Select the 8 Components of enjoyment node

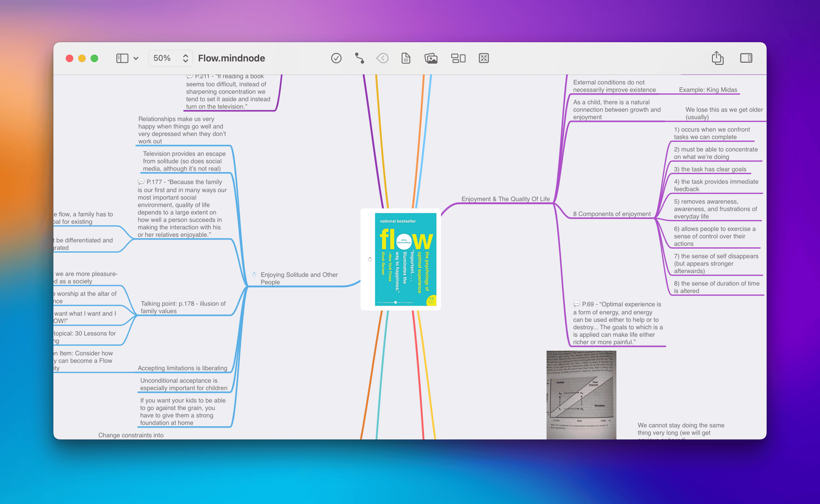coord(612,214)
